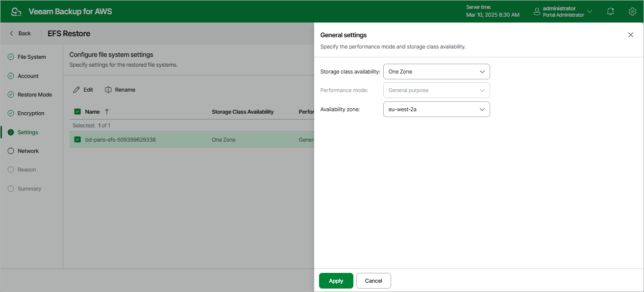Screen dimensions: 644x292
Task: Go to the File System step
Action: tap(31, 57)
